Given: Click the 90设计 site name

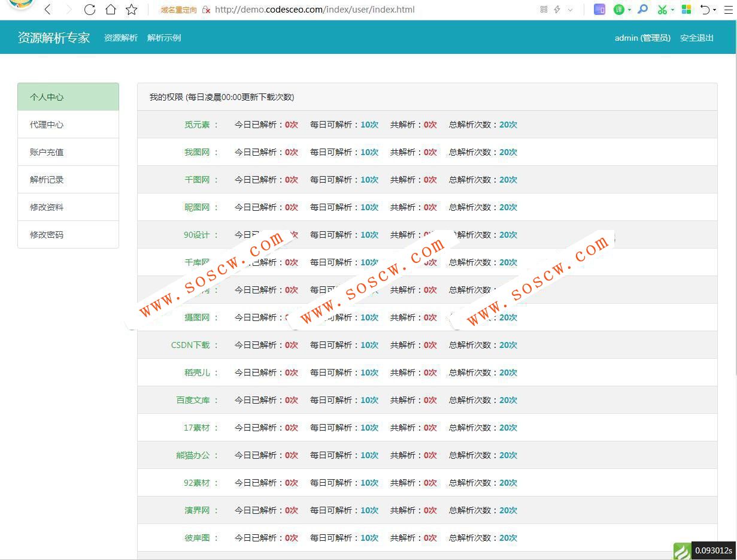Looking at the screenshot, I should point(197,235).
